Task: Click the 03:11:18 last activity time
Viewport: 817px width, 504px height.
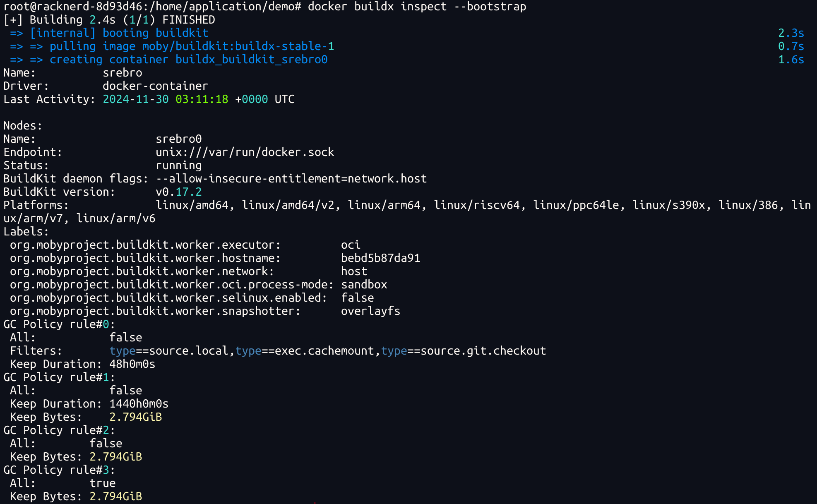Action: [202, 99]
